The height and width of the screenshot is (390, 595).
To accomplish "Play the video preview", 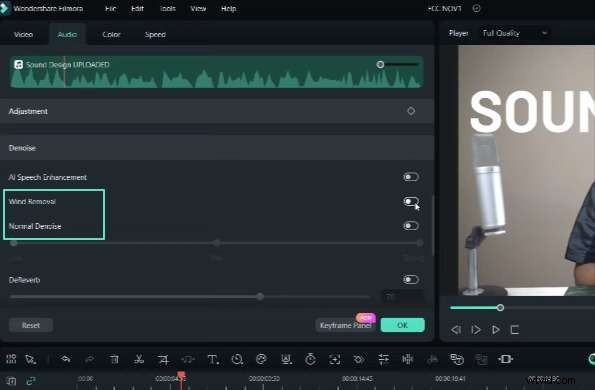I will (x=495, y=330).
